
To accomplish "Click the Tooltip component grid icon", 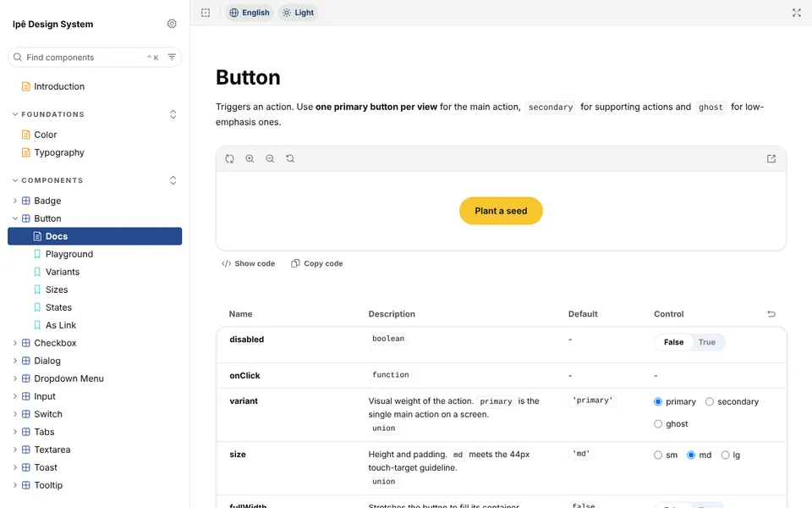I will click(x=26, y=485).
